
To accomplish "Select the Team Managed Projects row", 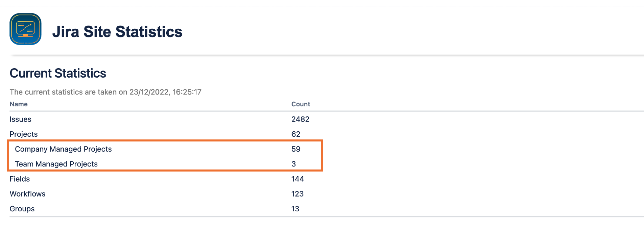I will pos(56,164).
